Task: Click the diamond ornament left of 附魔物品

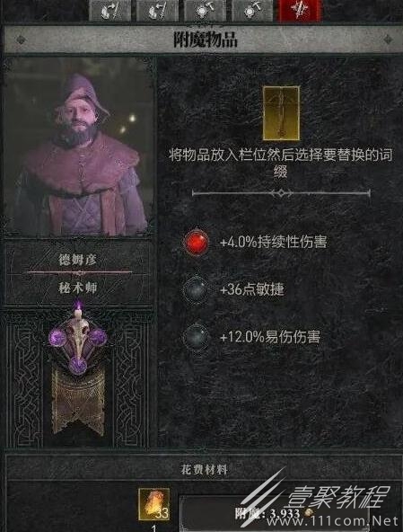Action: coord(22,40)
